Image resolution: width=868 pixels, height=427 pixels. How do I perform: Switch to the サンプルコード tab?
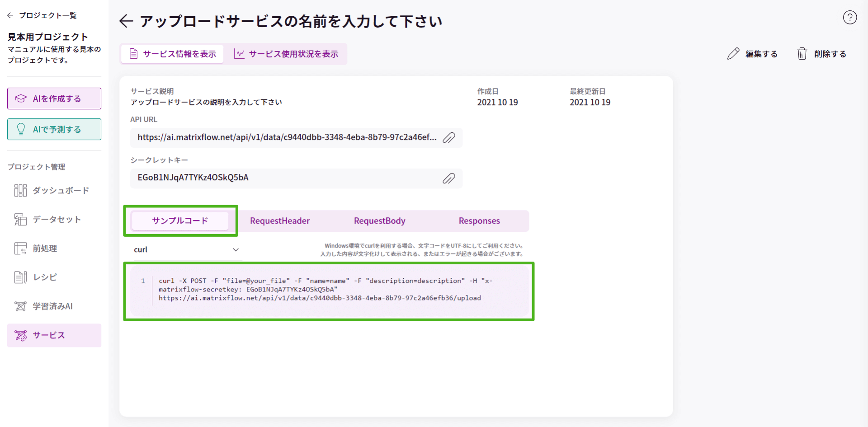(180, 221)
